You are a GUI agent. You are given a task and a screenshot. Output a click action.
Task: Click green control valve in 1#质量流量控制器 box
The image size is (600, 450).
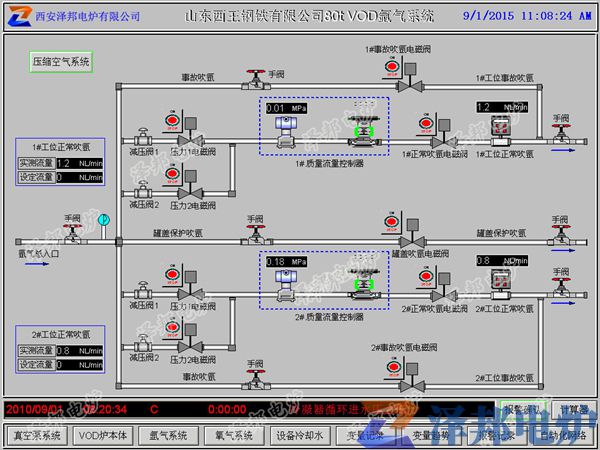click(x=362, y=132)
